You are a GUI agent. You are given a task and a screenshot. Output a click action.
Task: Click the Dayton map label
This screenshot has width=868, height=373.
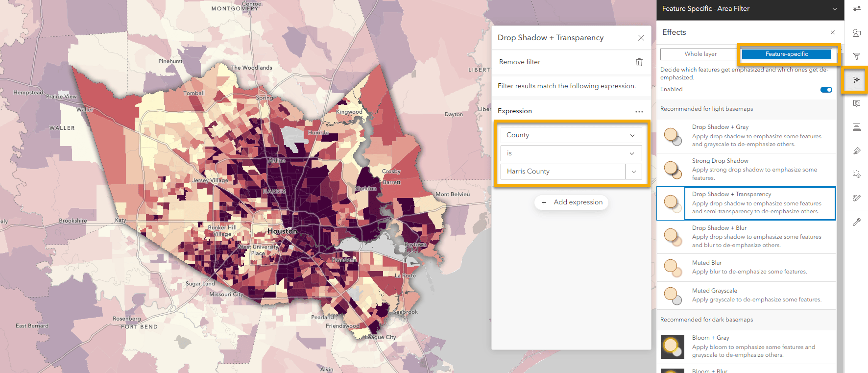(454, 114)
